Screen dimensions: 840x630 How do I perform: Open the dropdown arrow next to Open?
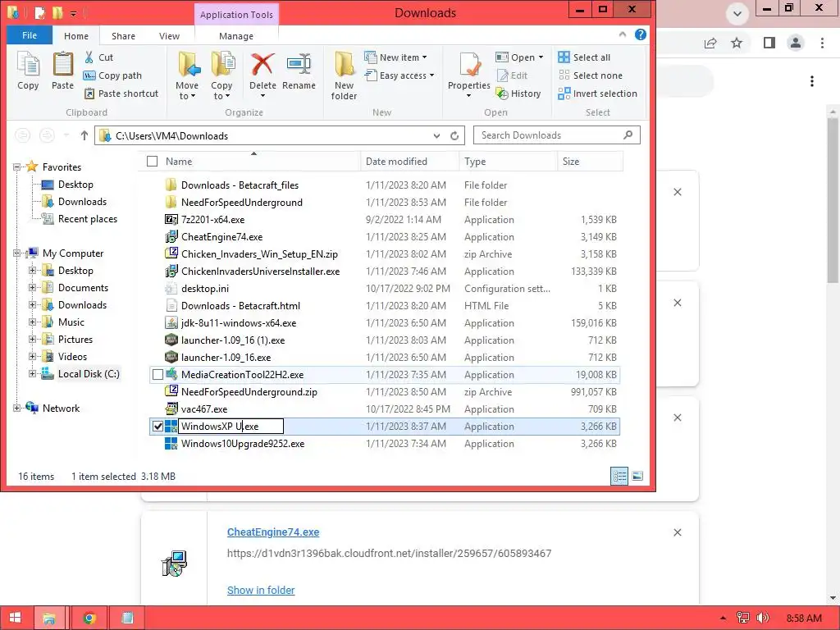pos(541,57)
